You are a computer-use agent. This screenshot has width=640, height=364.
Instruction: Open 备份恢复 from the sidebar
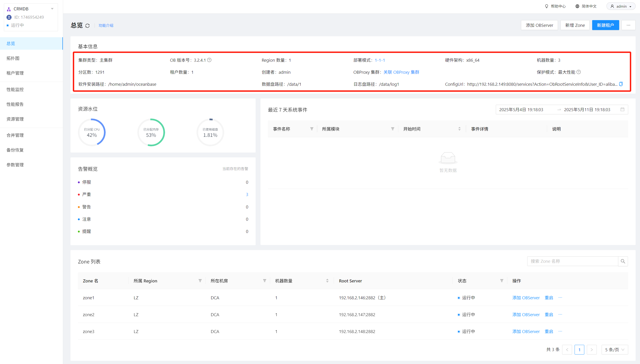click(x=15, y=150)
